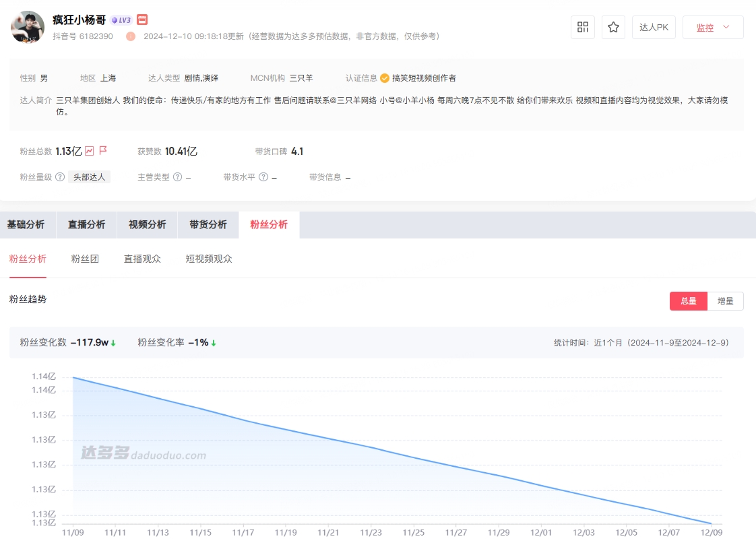Open the fan trend mini chart icon beside 粉丝总数

pyautogui.click(x=90, y=151)
